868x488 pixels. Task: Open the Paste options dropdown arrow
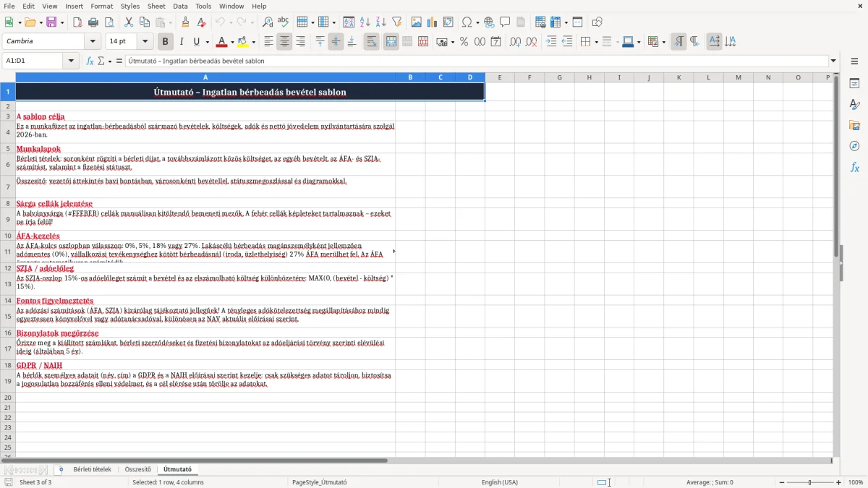169,22
